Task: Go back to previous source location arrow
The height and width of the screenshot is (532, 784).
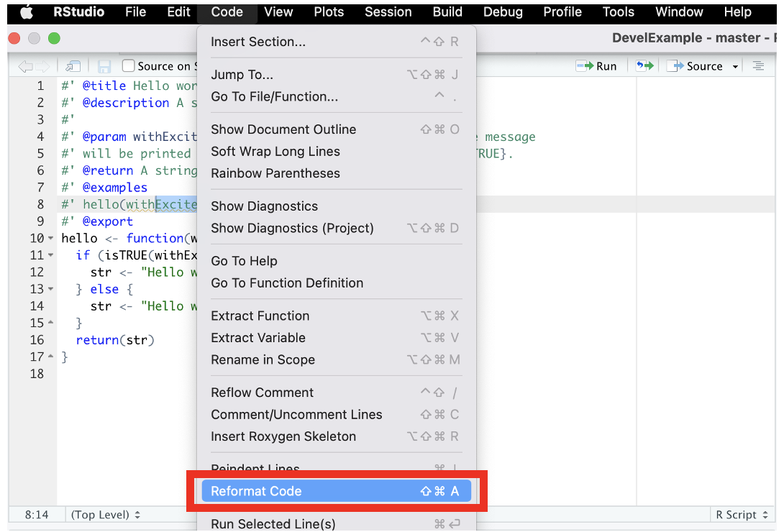Action: (x=25, y=66)
